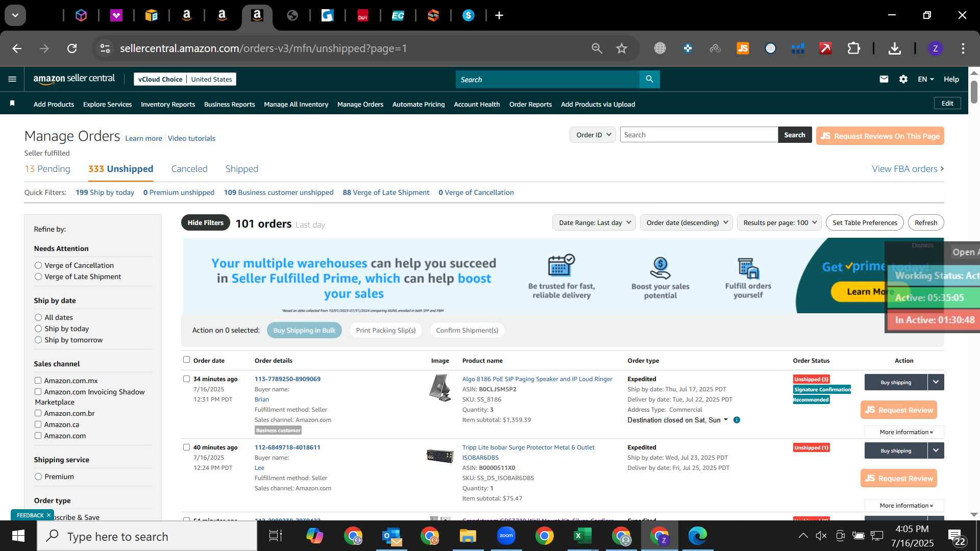Click the browser reload icon

pos(72,48)
